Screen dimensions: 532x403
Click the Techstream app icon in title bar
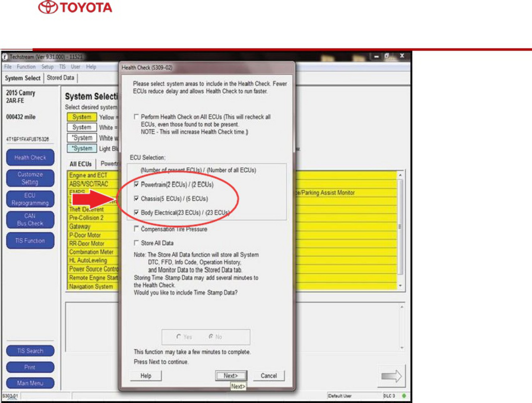click(x=5, y=57)
